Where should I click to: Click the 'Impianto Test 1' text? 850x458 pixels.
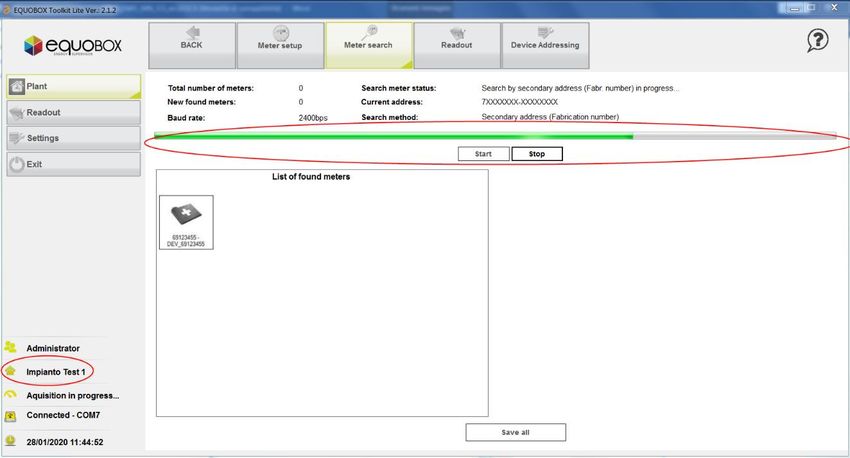click(x=56, y=372)
